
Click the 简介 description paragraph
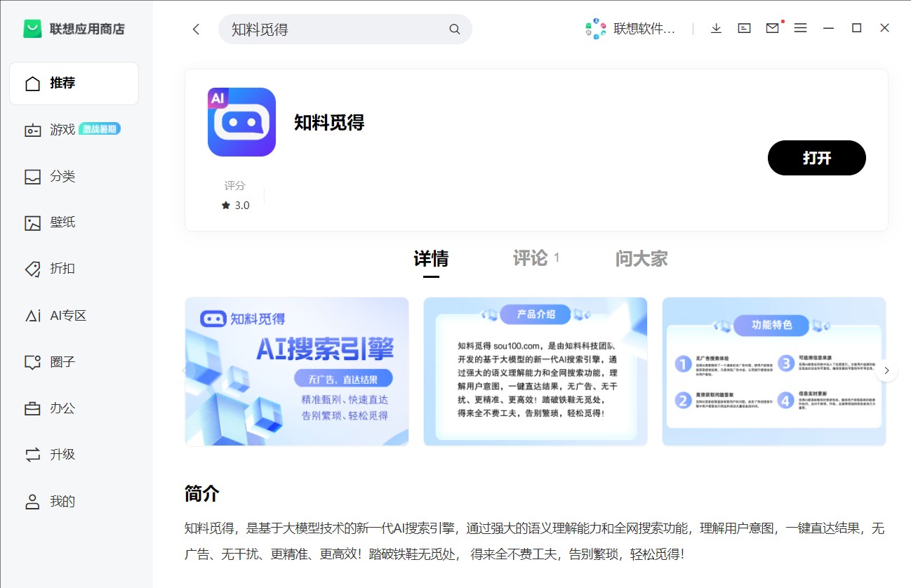(x=535, y=541)
